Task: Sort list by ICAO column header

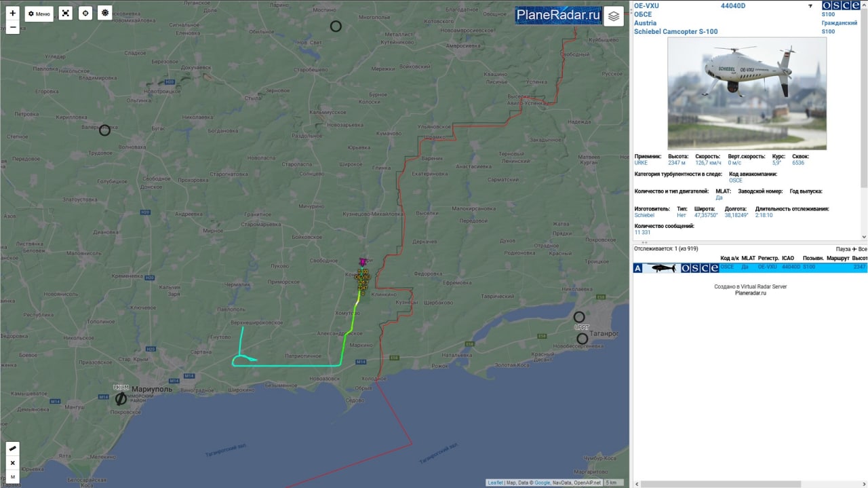Action: 787,259
